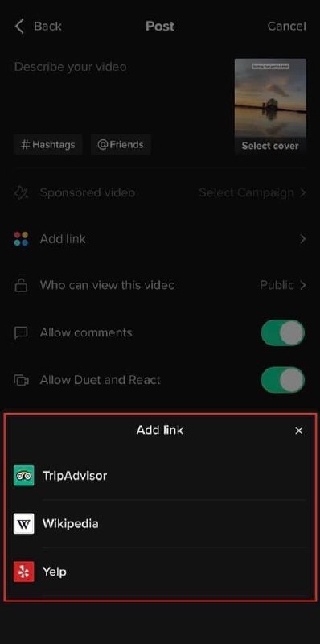Cancel the post

coord(287,27)
